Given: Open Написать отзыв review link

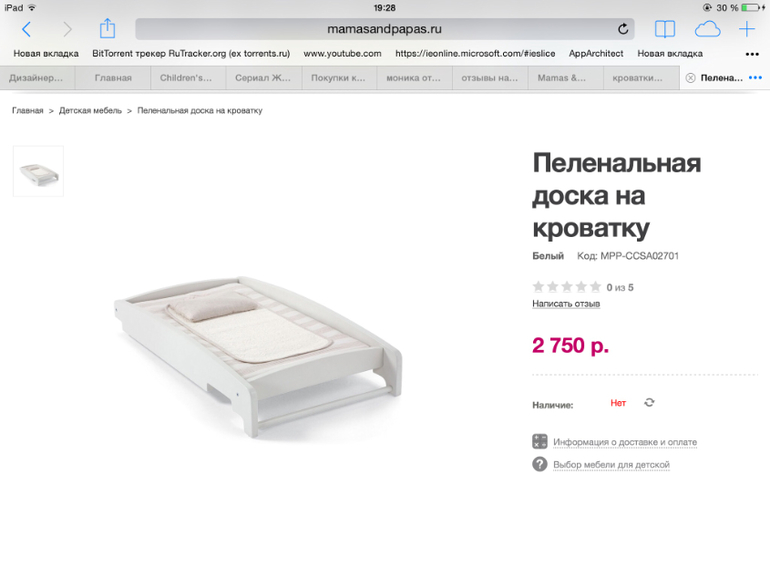Looking at the screenshot, I should tap(566, 303).
